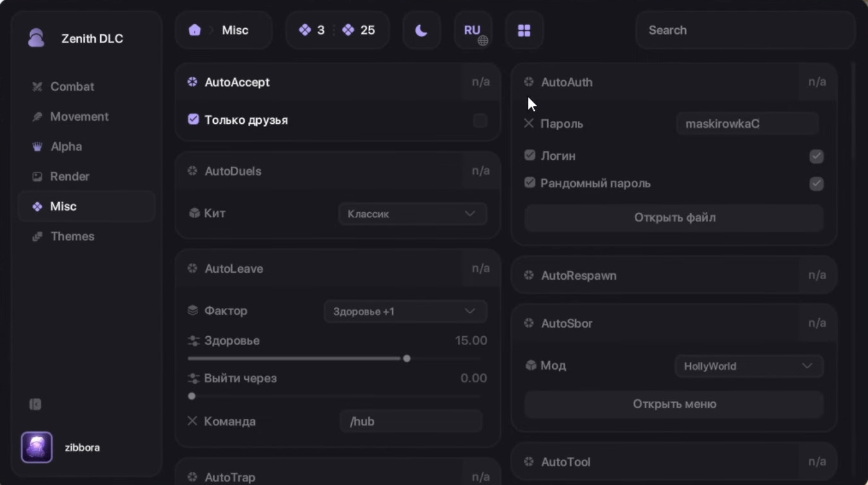The width and height of the screenshot is (868, 485).
Task: Expand the Фактор dropdown Здоровье +1
Action: tap(404, 311)
